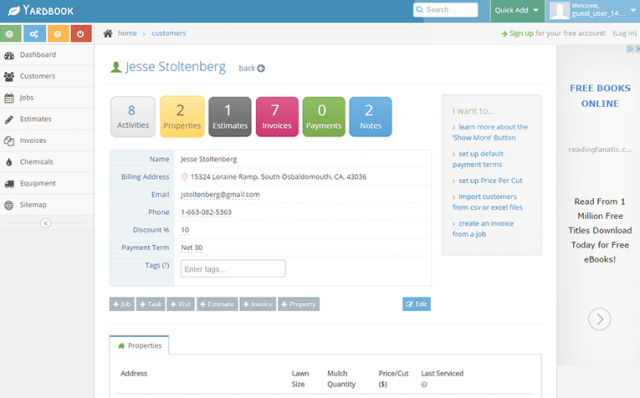Viewport: 640px width, 398px height.
Task: Open Jobs in the sidebar
Action: point(47,98)
